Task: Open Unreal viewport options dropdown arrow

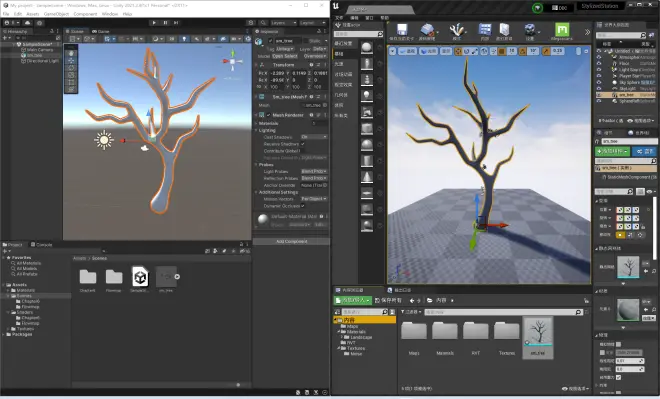Action: tap(392, 51)
